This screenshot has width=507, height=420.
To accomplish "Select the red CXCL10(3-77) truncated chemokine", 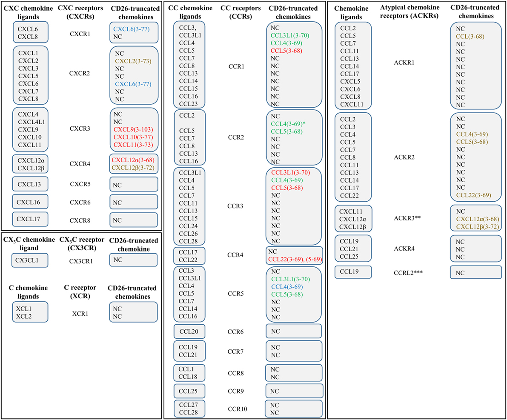I will tap(133, 137).
